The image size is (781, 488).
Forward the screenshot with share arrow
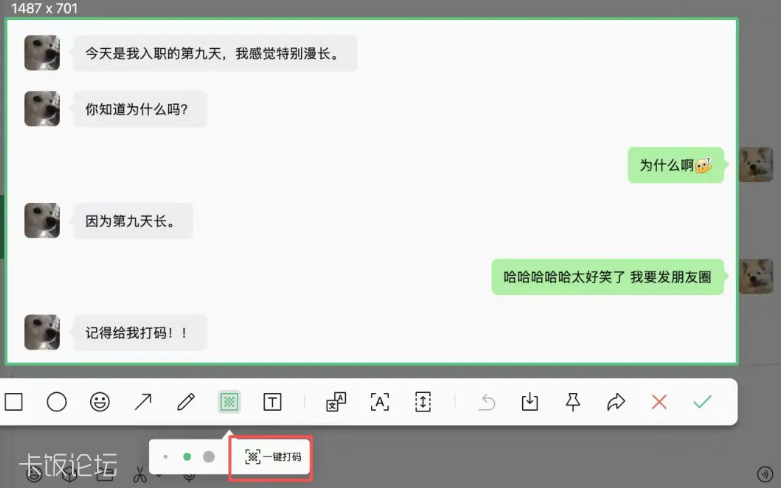(616, 402)
